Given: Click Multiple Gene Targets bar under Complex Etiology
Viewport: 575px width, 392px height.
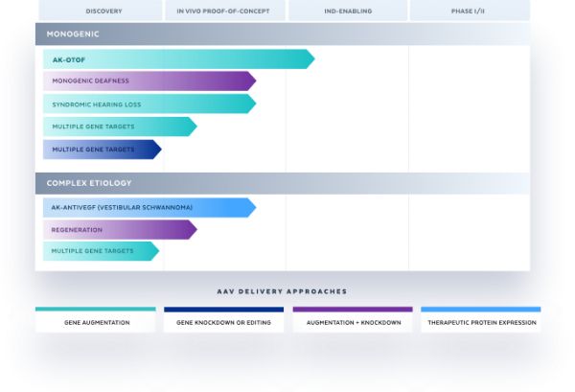Looking at the screenshot, I should coord(101,252).
